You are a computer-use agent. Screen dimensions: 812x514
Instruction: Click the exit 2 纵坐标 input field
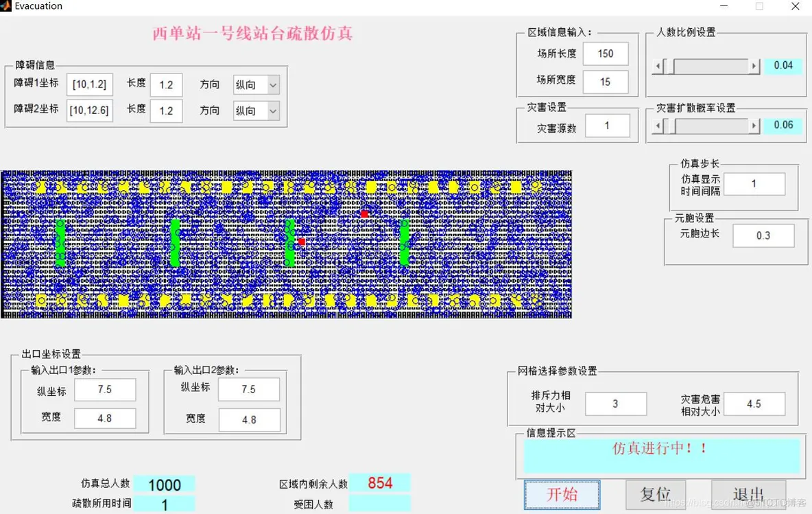tap(249, 390)
